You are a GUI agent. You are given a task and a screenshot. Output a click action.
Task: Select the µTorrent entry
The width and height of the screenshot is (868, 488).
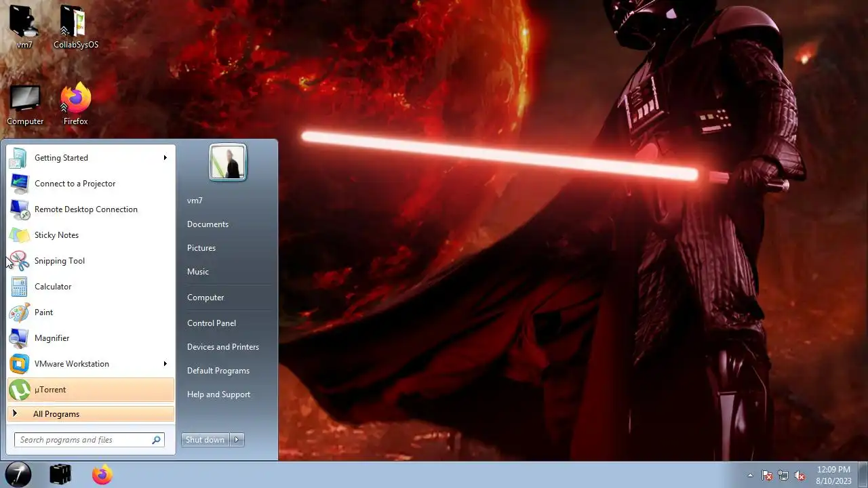[x=91, y=390]
